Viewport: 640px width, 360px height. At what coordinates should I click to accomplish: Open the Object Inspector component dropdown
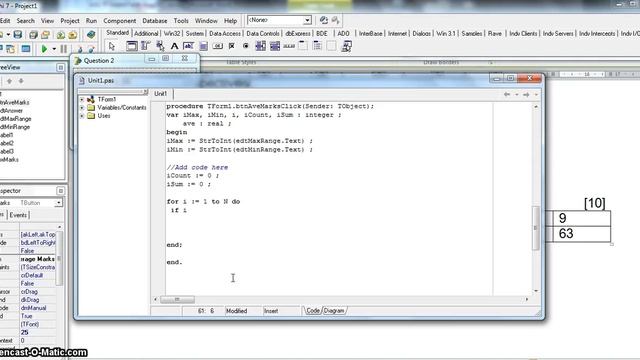pos(59,203)
